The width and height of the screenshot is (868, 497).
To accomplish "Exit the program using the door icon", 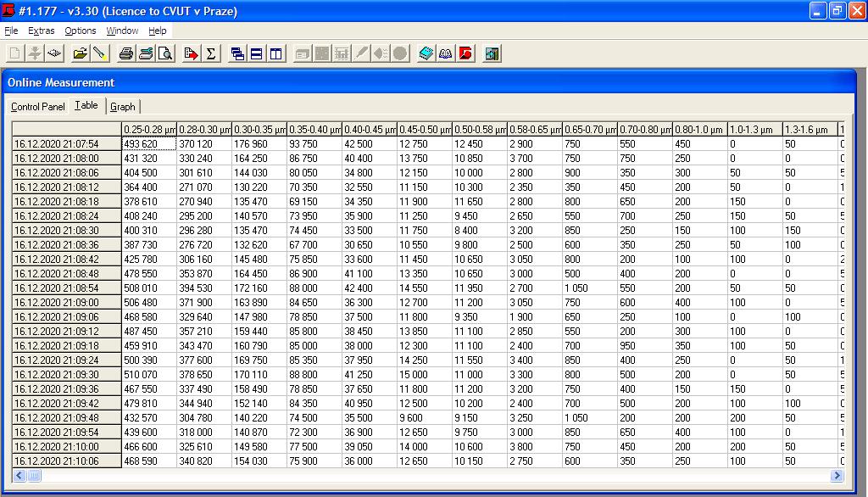I will [x=492, y=53].
